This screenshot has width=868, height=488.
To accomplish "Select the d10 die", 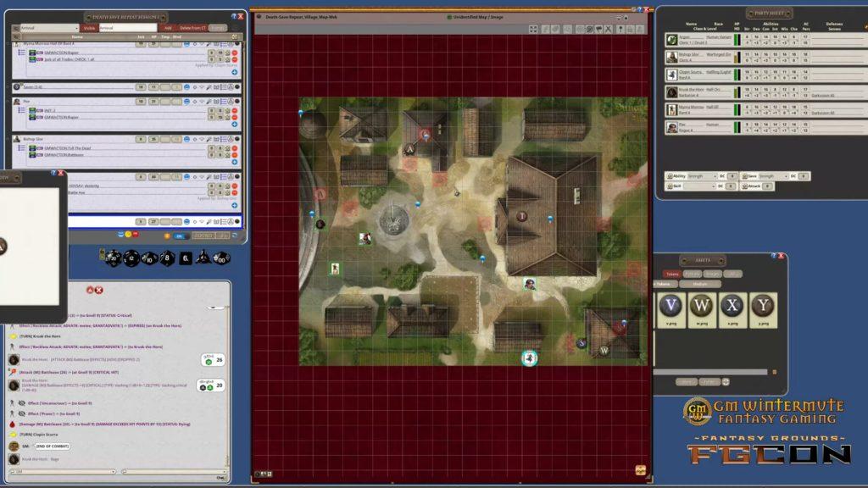I will coord(149,258).
